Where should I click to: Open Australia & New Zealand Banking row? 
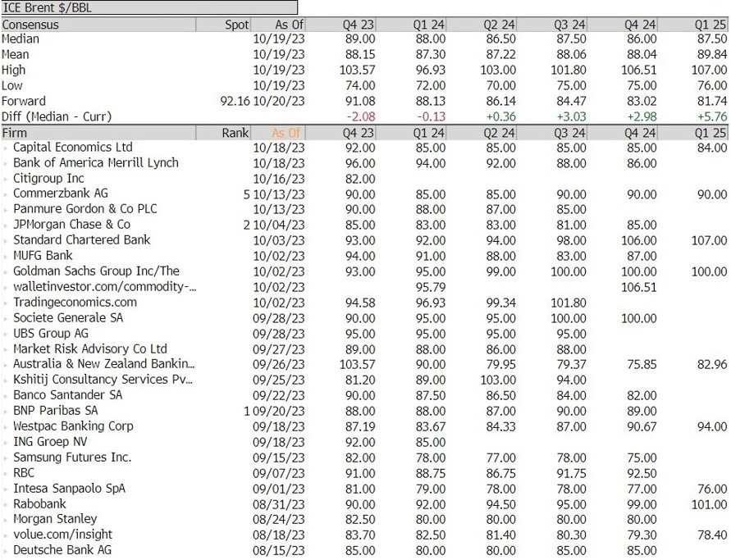[x=104, y=364]
